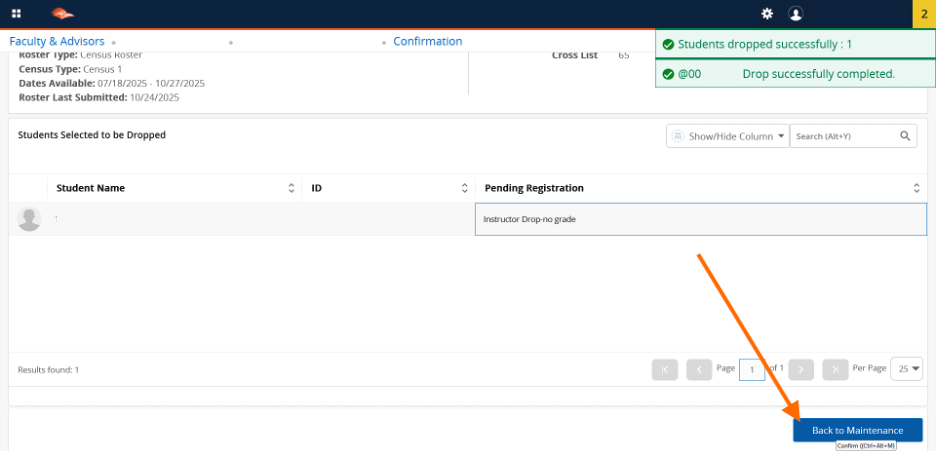
Task: Open the notifications count badge
Action: [x=923, y=14]
